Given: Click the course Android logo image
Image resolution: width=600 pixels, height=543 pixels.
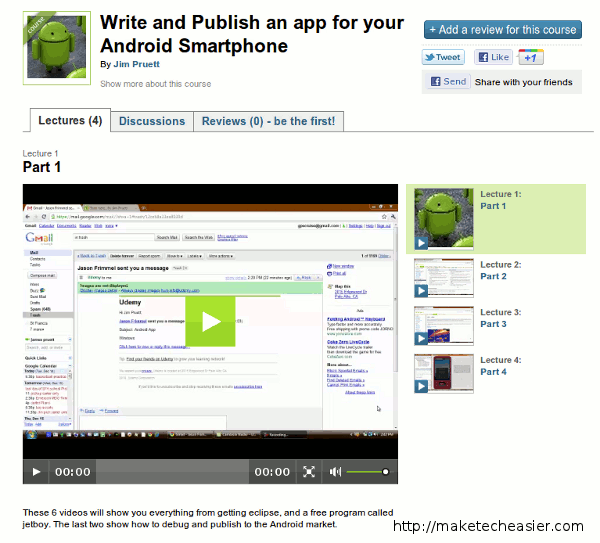Looking at the screenshot, I should (57, 47).
